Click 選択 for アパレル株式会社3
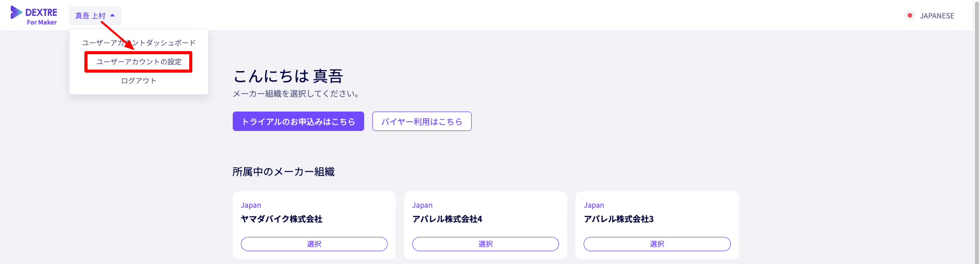This screenshot has height=264, width=980. [657, 244]
